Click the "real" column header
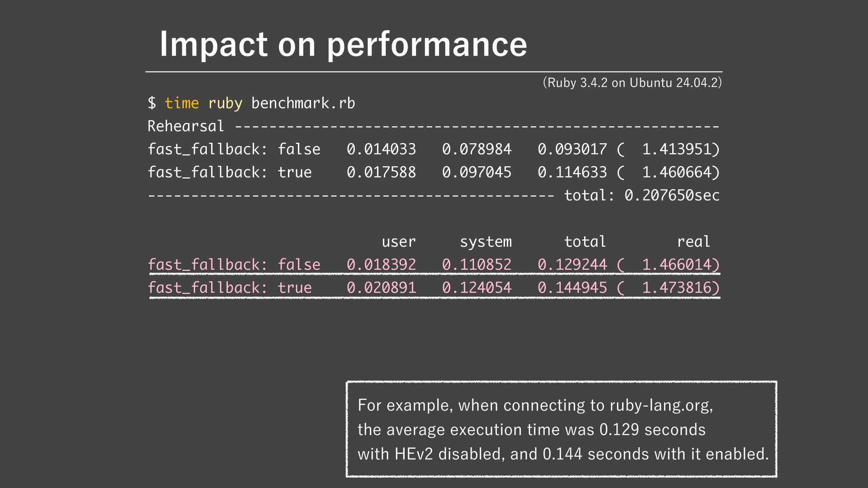This screenshot has height=488, width=868. point(693,242)
